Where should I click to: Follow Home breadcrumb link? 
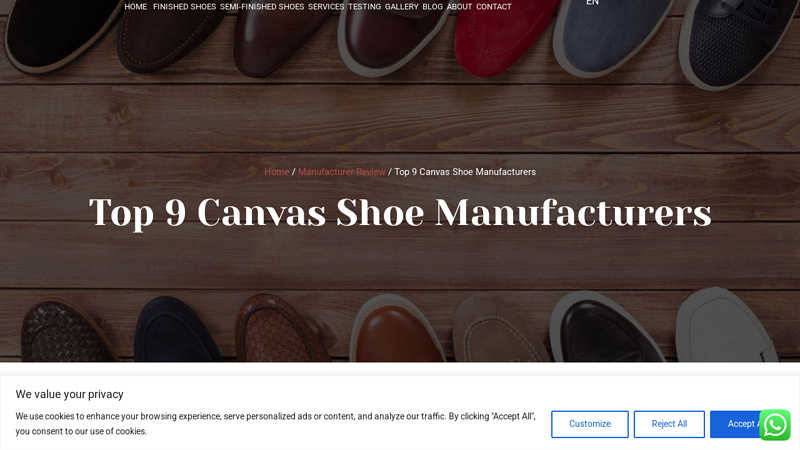(x=277, y=172)
